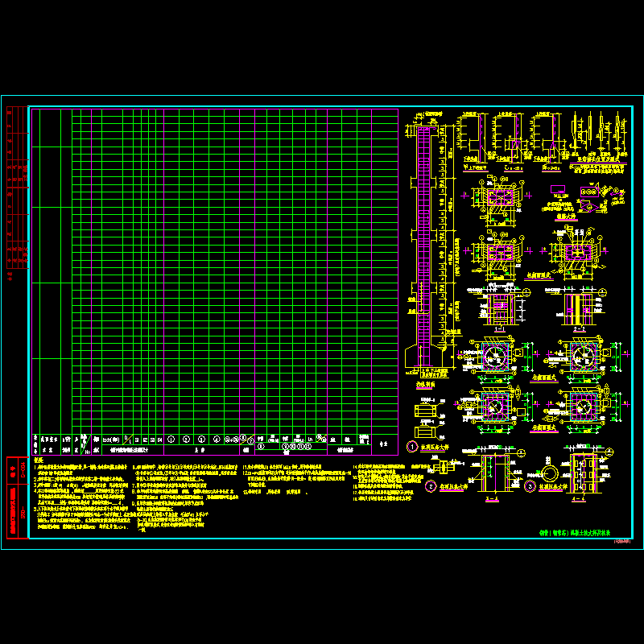Click the circled number 3 detail marker

[530, 486]
